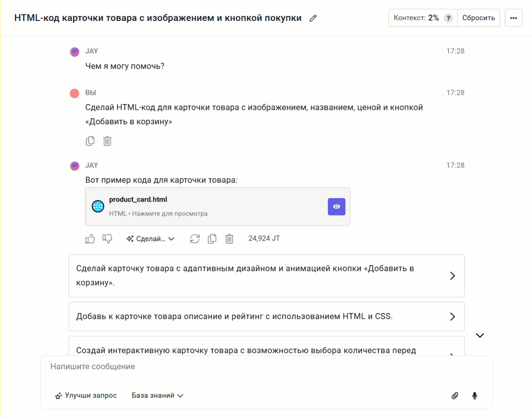532x418 pixels.
Task: Click the Напишите сообщение input field
Action: (247, 367)
